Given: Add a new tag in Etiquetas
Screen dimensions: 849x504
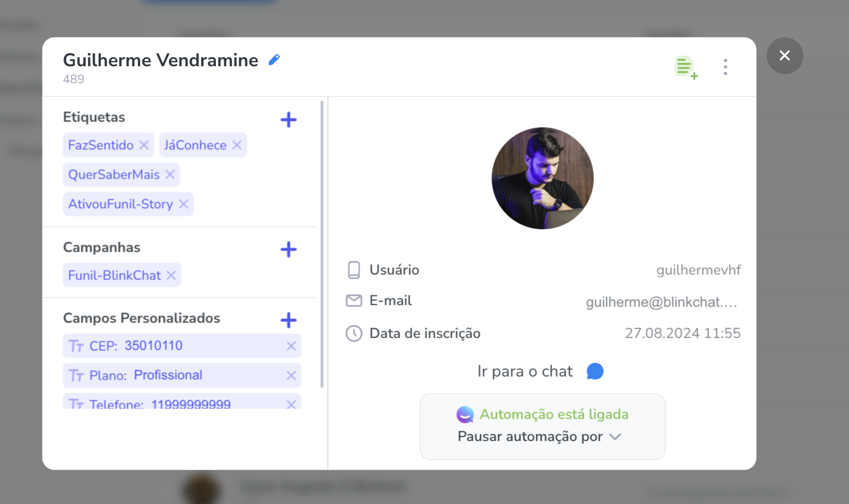Looking at the screenshot, I should tap(288, 119).
